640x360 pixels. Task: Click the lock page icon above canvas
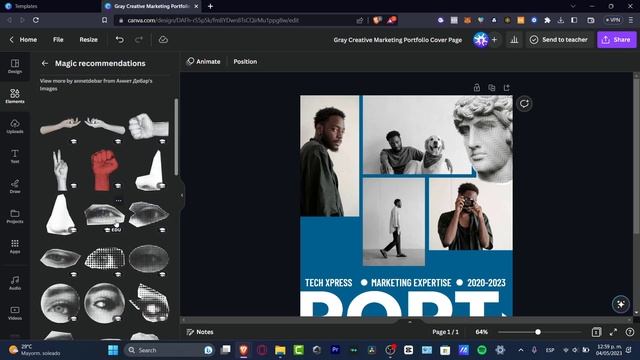pos(477,87)
